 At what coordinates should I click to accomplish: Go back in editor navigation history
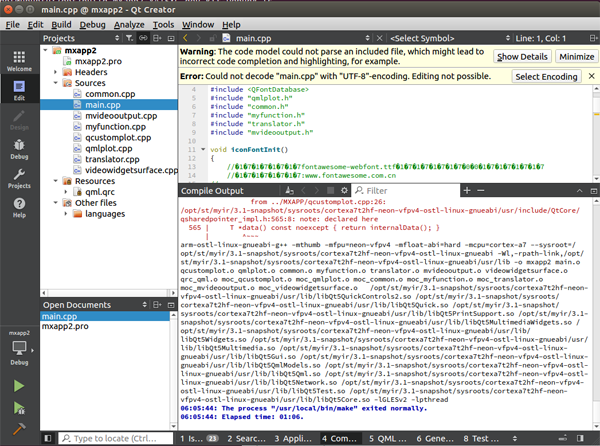[x=186, y=38]
